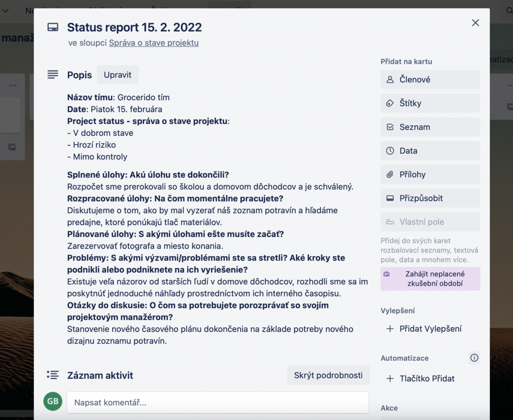This screenshot has height=420, width=513.
Task: Edit the description with the Upravit button
Action: (117, 74)
